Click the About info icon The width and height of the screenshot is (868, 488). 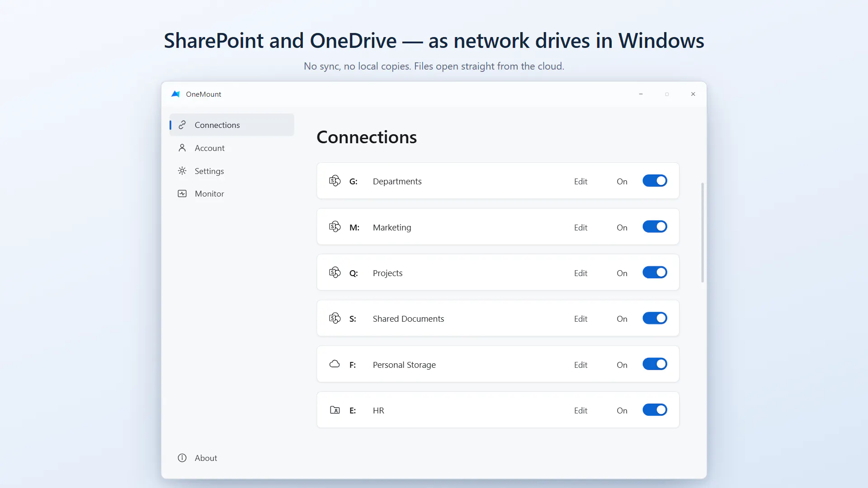click(x=182, y=458)
